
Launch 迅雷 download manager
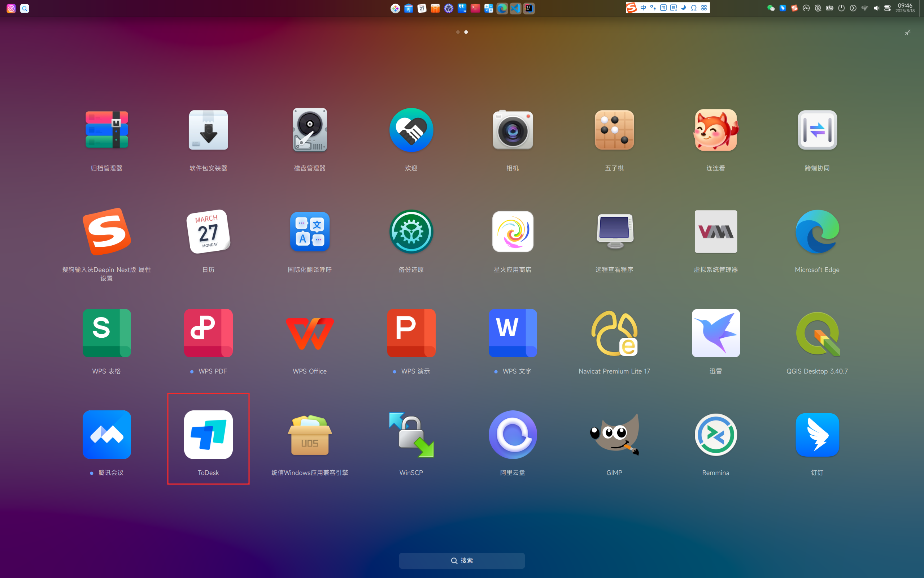[715, 333]
